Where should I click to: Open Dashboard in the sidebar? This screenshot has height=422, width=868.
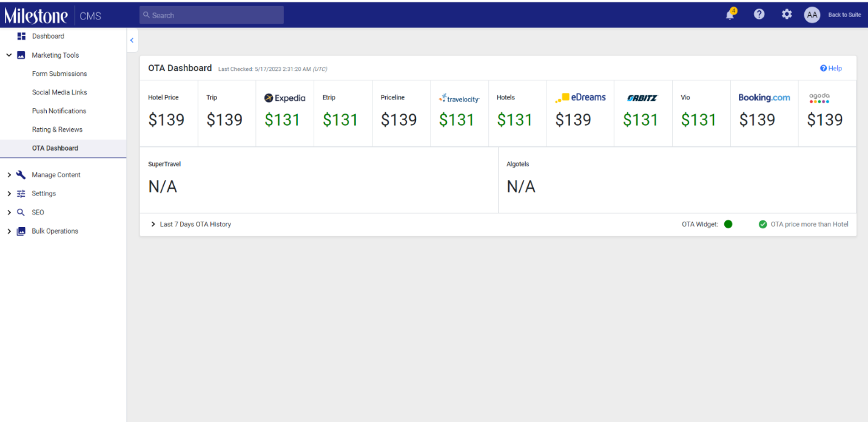(48, 36)
